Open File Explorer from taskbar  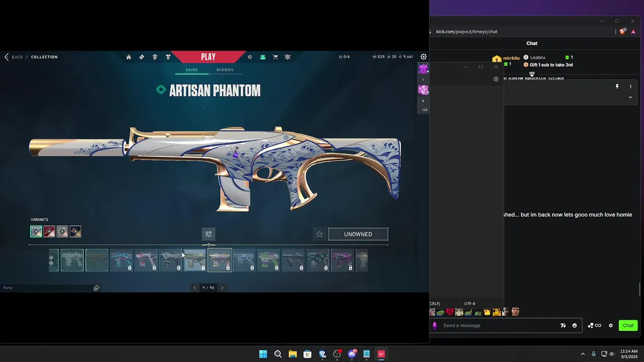click(x=293, y=354)
